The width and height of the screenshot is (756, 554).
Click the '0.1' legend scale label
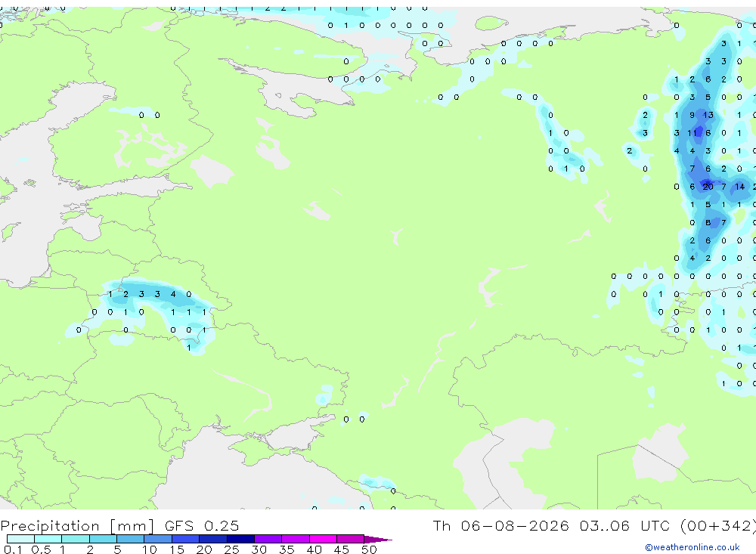pyautogui.click(x=13, y=549)
